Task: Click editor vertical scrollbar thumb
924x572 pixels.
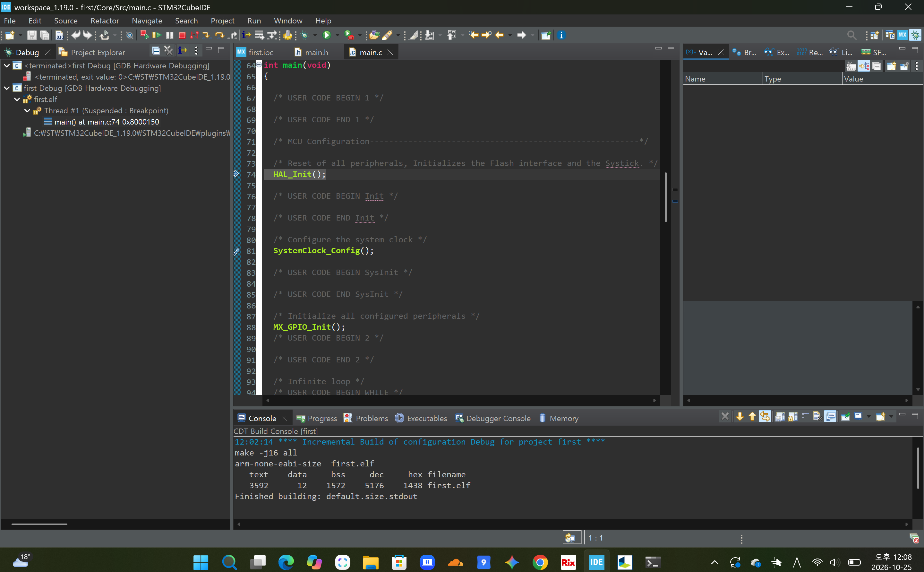Action: click(665, 197)
